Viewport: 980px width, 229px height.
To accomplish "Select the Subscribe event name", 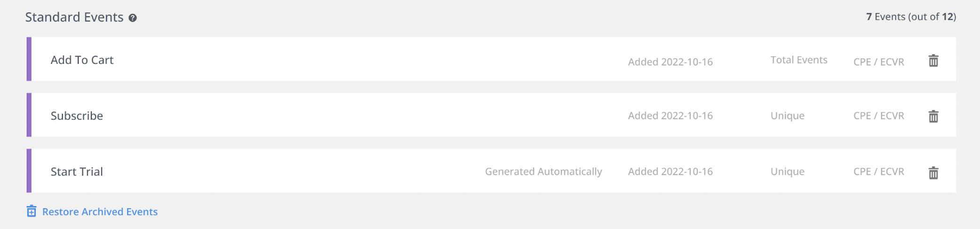I will 77,116.
